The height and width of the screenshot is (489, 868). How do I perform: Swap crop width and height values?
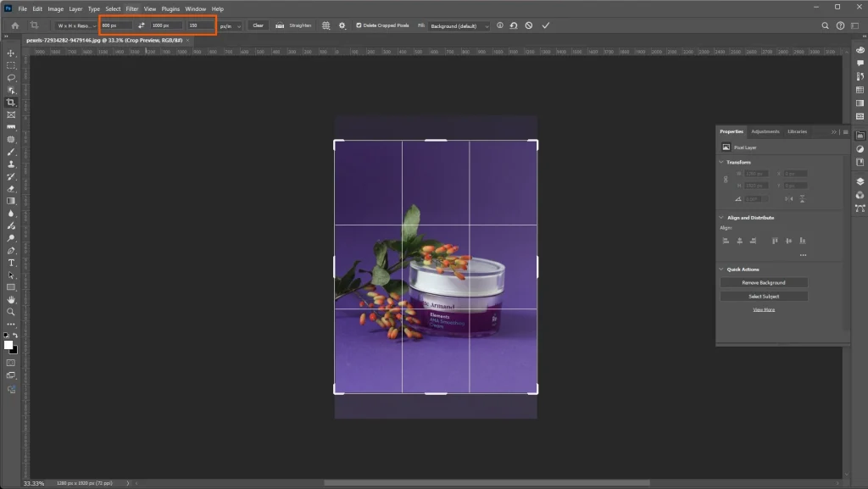[142, 25]
